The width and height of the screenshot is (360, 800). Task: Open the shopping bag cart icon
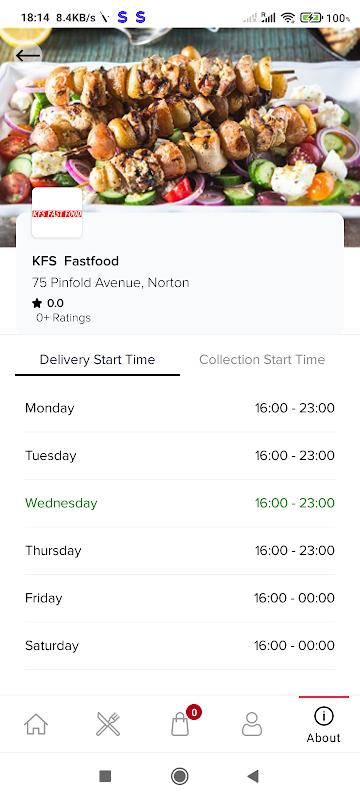point(180,723)
